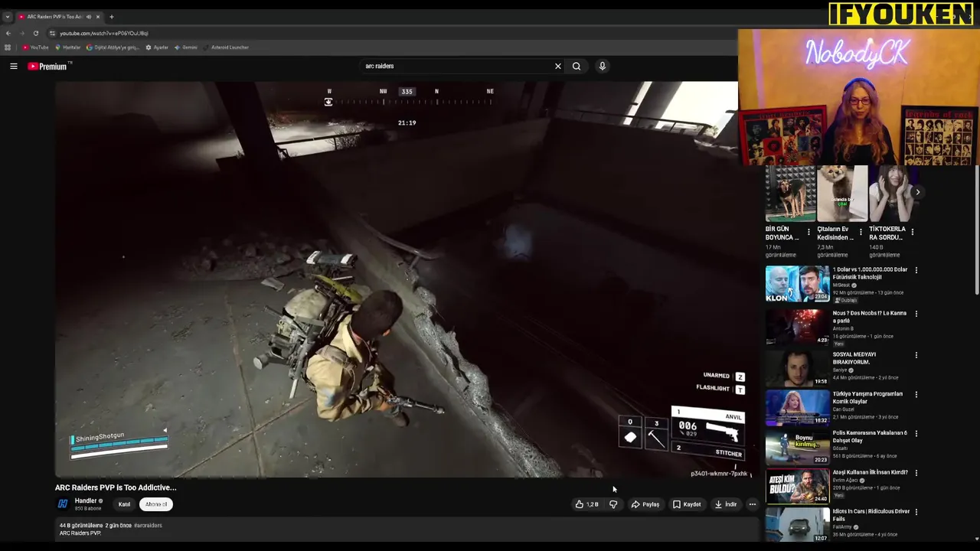
Task: Click the ARC Raiders video player
Action: 406,279
